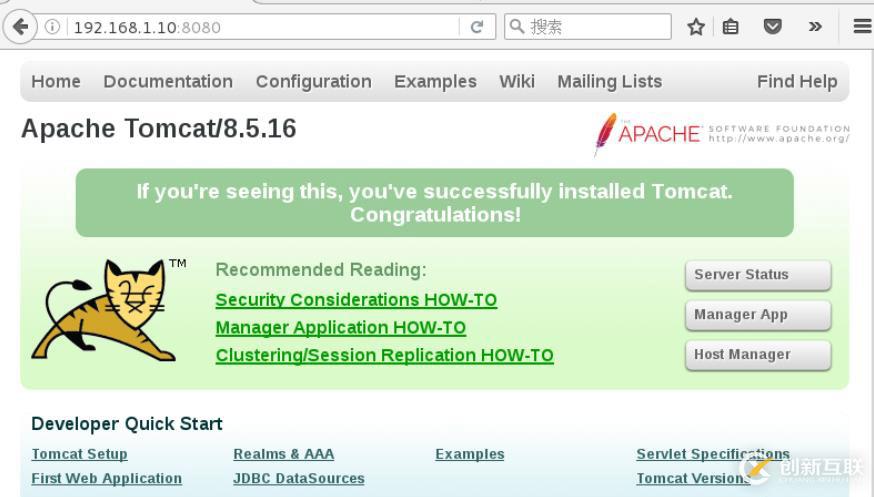874x497 pixels.
Task: Open the Firefox hamburger menu
Action: click(861, 27)
